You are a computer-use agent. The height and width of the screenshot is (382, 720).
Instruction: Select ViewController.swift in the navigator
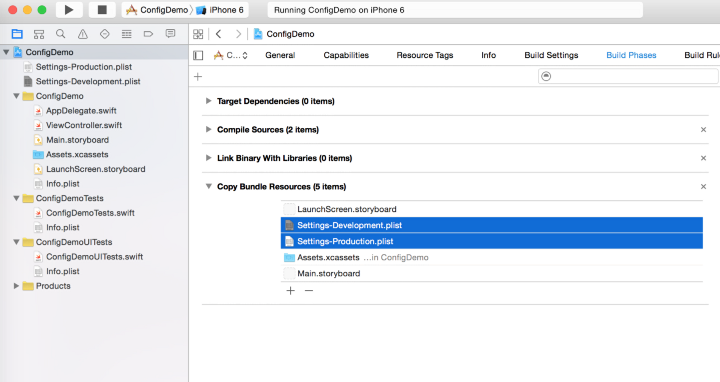84,125
